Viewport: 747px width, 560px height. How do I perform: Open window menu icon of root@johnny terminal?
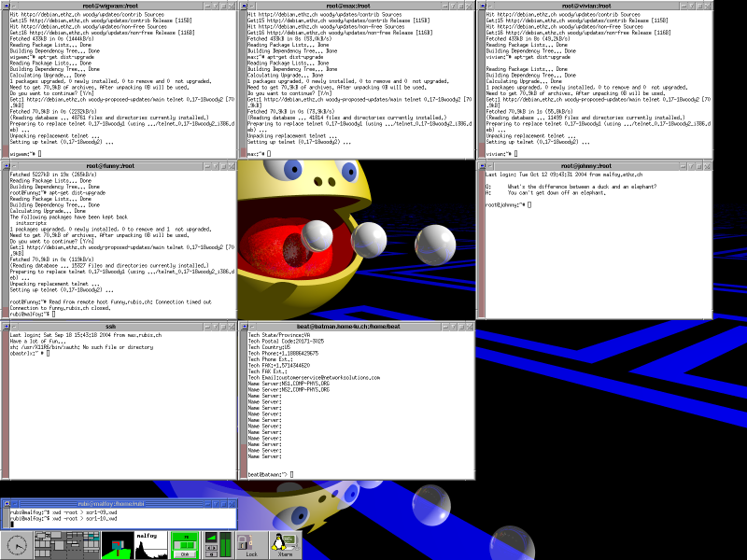click(482, 166)
